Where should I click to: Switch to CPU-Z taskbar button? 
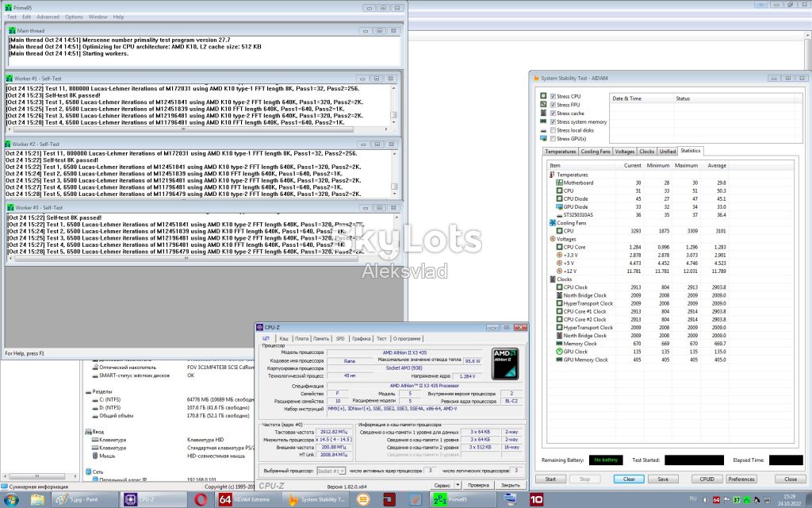(x=155, y=500)
